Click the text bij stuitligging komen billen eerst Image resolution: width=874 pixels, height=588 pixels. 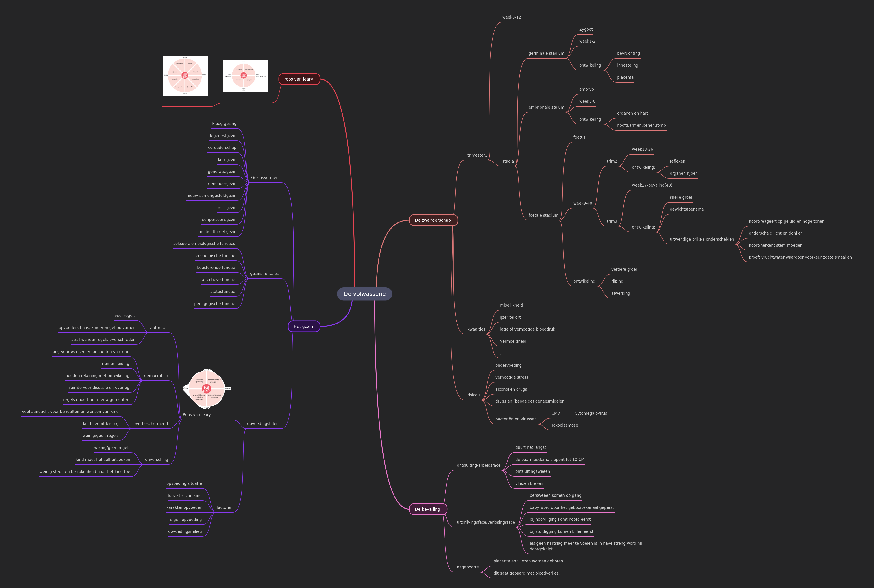click(561, 531)
